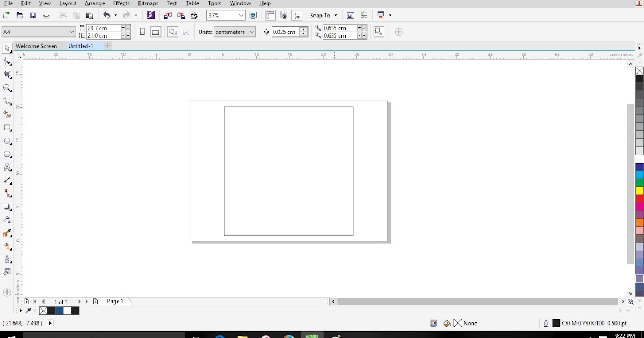Switch to the Untitled-1 document tab
This screenshot has width=644, height=338.
(x=80, y=46)
